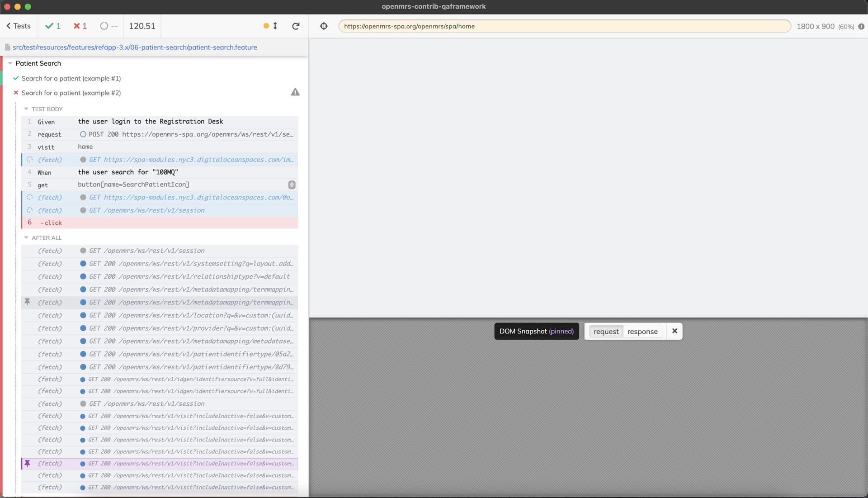The height and width of the screenshot is (498, 868).
Task: Select fetch GET 200 patientidentifiertype/8d79 row
Action: 160,367
